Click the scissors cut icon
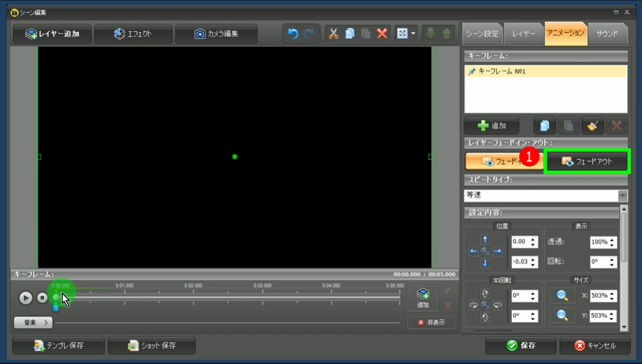This screenshot has width=642, height=364. [x=333, y=34]
